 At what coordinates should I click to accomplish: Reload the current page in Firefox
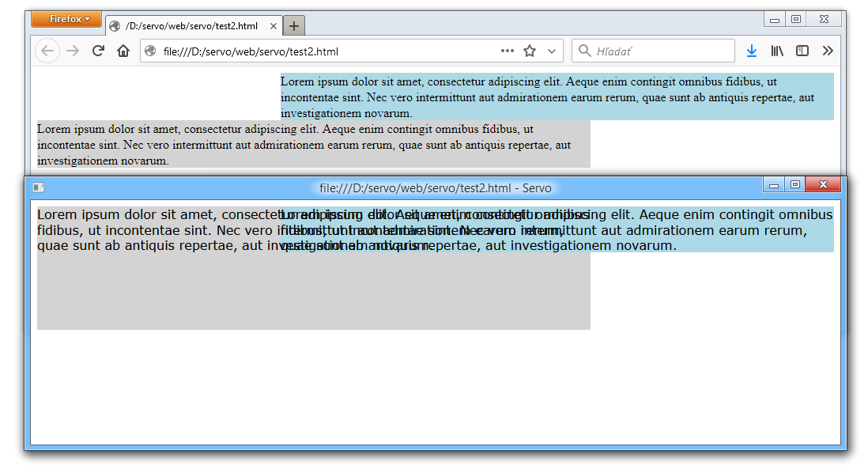pos(98,51)
